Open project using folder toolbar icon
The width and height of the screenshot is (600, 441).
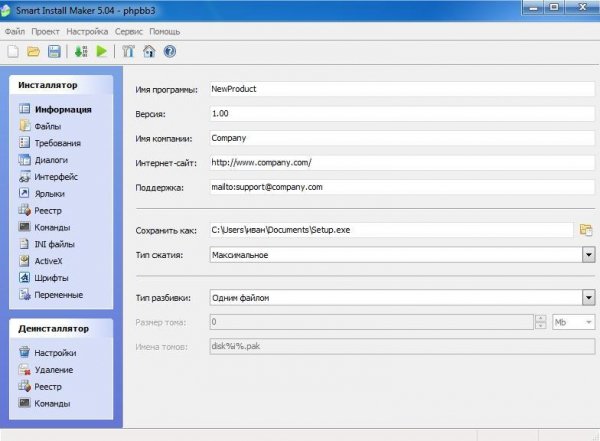[33, 51]
